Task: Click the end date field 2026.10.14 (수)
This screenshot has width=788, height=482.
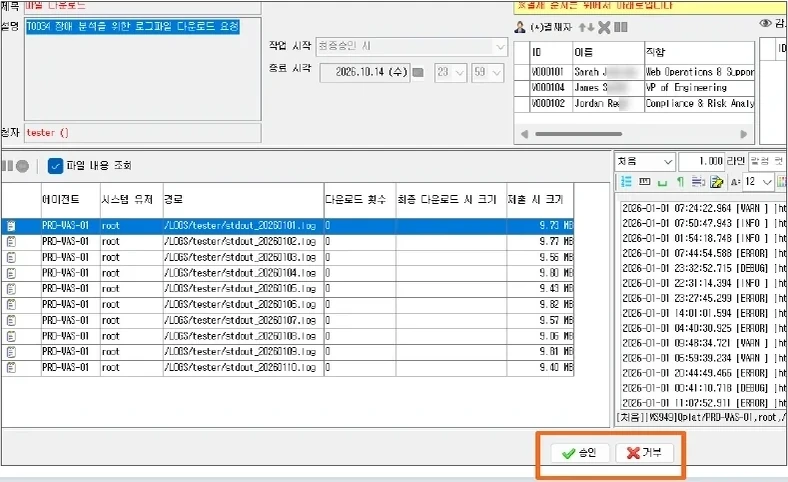Action: point(365,72)
